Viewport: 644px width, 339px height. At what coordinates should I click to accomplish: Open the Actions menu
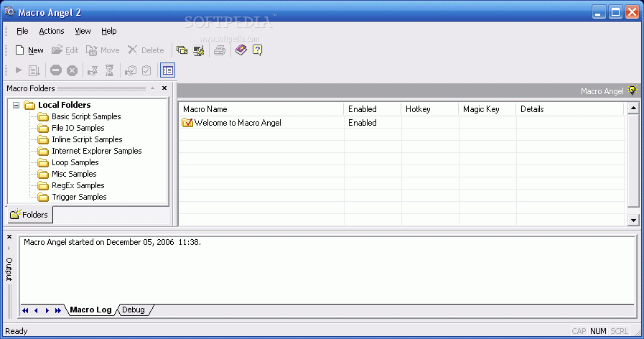[52, 31]
